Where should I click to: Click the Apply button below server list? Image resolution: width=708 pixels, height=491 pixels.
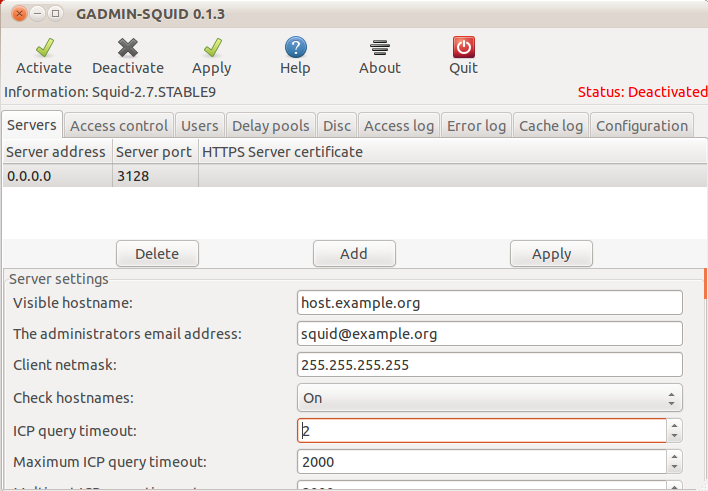point(551,253)
